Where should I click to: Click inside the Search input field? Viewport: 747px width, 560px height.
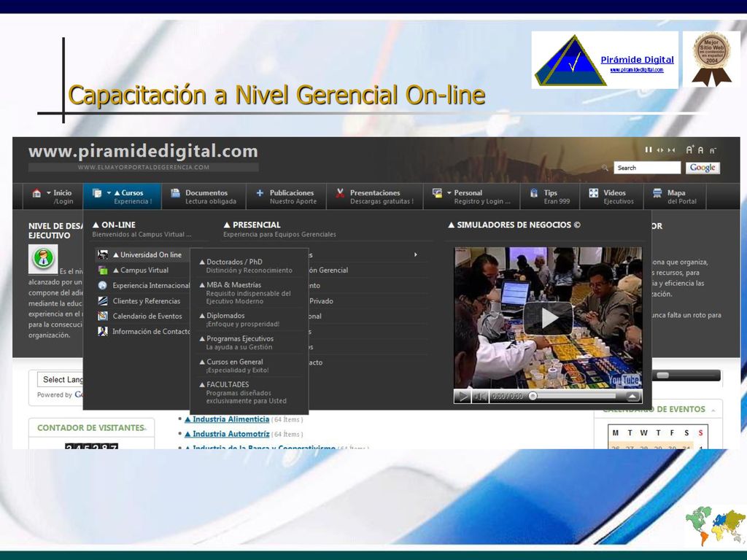coord(647,168)
